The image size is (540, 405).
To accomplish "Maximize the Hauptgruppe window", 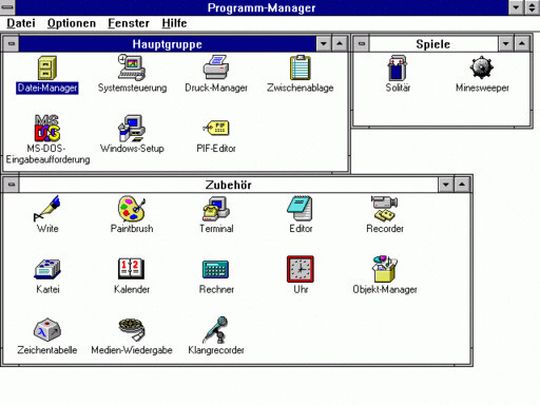I will (x=340, y=44).
